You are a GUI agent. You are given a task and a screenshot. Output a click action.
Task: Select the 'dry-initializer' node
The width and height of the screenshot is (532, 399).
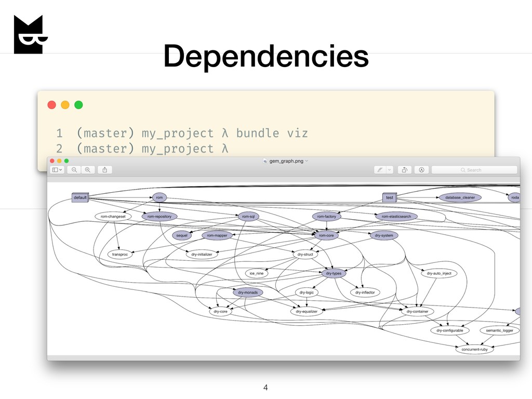[202, 255]
